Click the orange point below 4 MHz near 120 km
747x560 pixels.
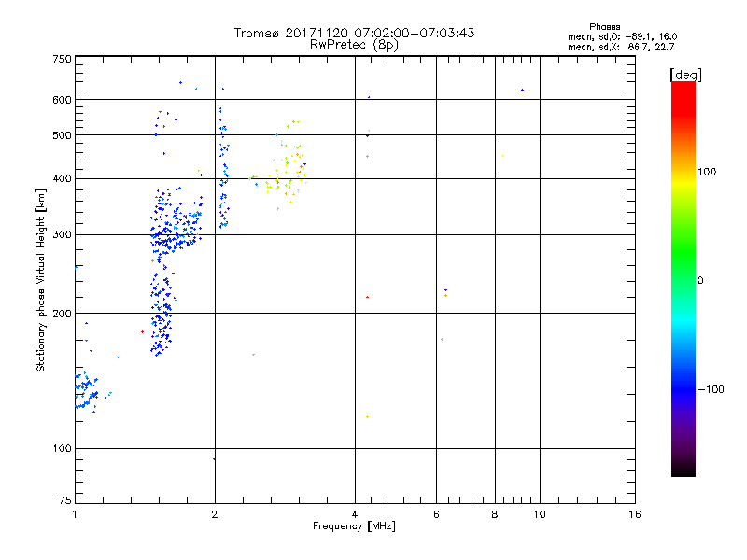pyautogui.click(x=368, y=416)
